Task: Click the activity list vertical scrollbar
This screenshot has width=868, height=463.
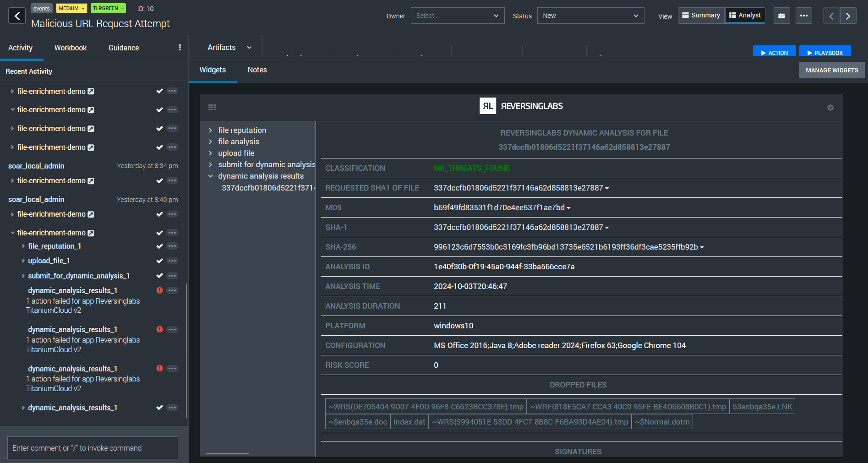Action: [186, 350]
